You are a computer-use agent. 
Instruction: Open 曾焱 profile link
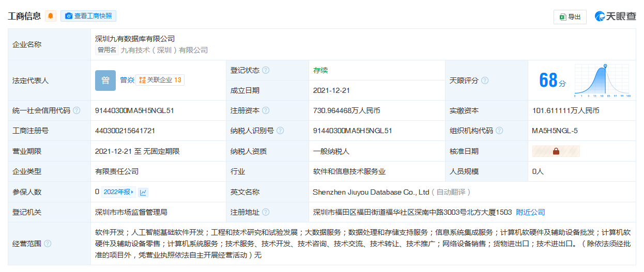click(127, 80)
